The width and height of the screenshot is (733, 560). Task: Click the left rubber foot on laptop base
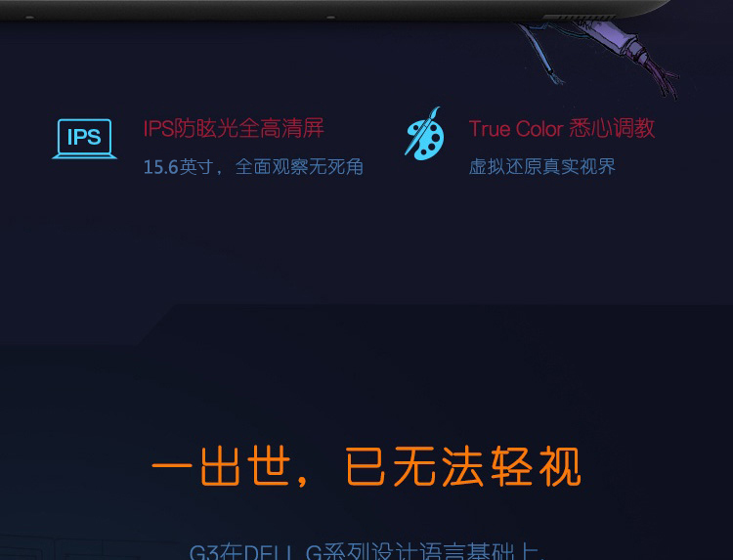(x=29, y=18)
